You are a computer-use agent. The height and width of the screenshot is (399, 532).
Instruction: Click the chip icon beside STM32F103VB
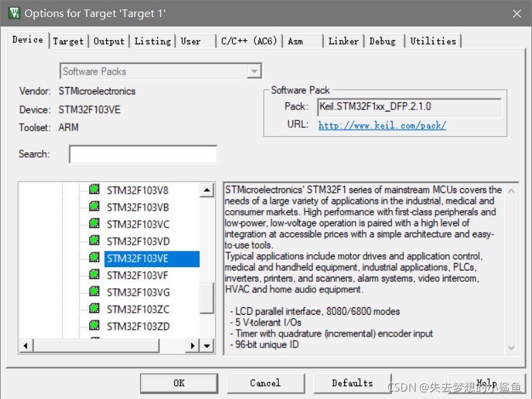click(95, 207)
